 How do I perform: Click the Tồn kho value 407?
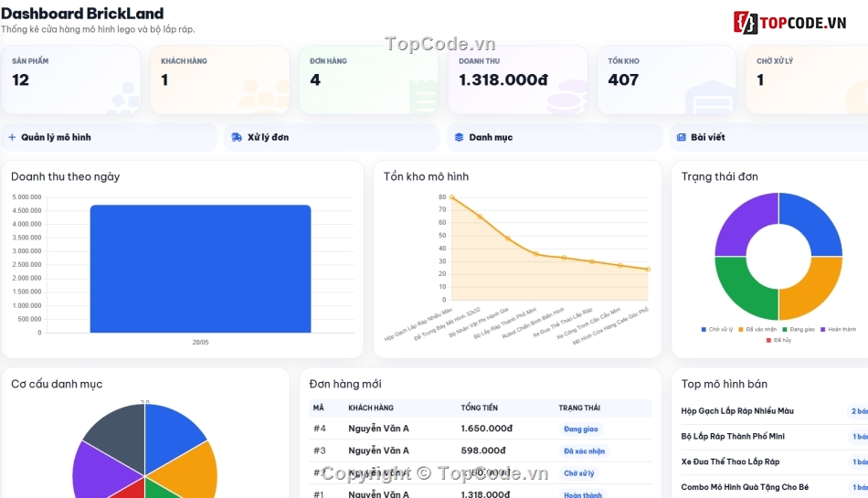[x=623, y=80]
